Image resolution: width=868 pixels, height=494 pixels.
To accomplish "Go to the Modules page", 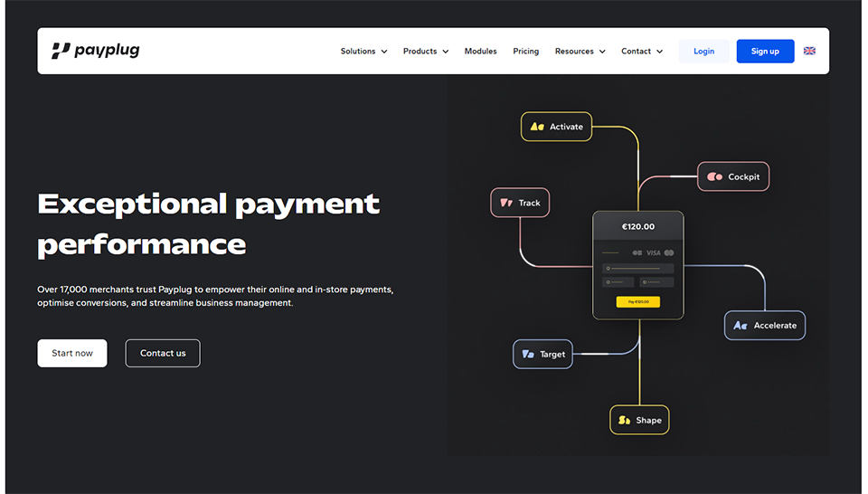I will click(480, 51).
